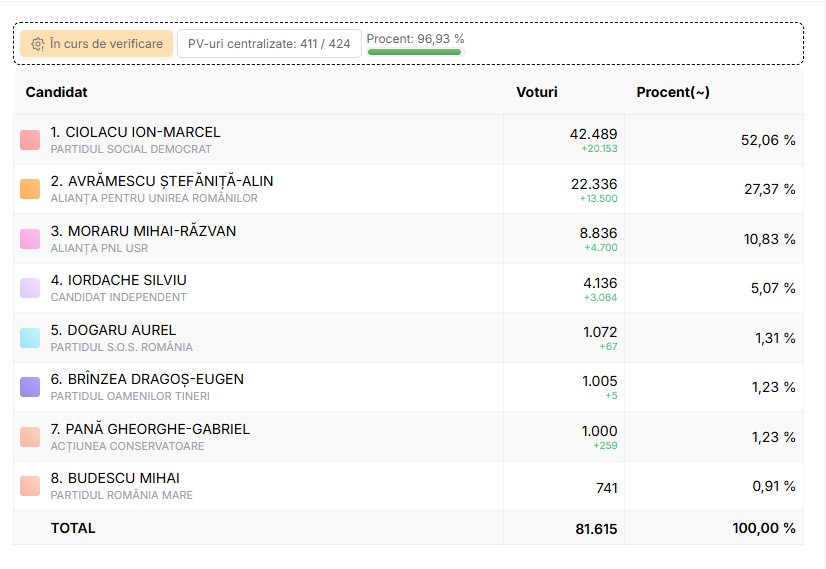Screen dimensions: 826x569
Task: Click the TOTAL row label
Action: (73, 528)
